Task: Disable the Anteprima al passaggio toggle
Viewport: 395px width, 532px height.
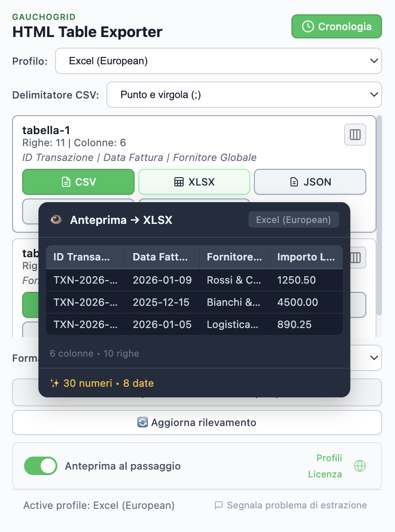Action: click(40, 466)
